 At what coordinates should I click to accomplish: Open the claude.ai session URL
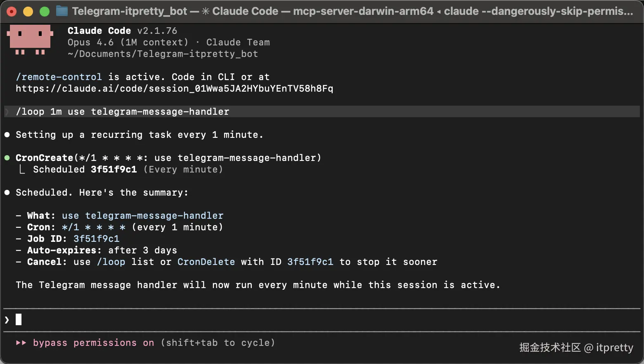[174, 88]
